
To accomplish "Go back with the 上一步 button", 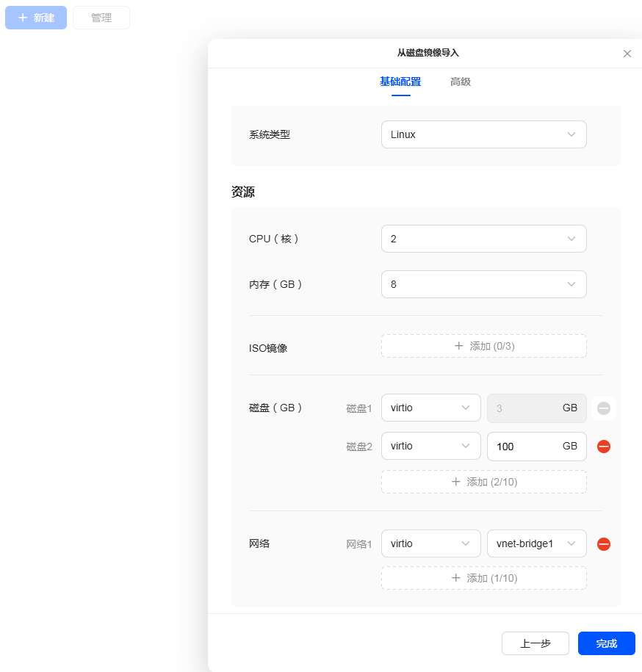I will pyautogui.click(x=535, y=643).
